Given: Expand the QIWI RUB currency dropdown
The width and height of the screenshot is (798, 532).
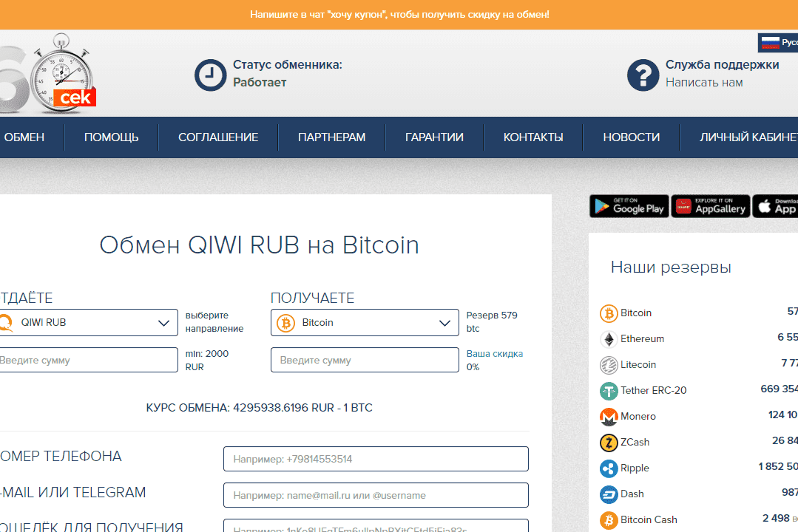Looking at the screenshot, I should click(x=89, y=323).
